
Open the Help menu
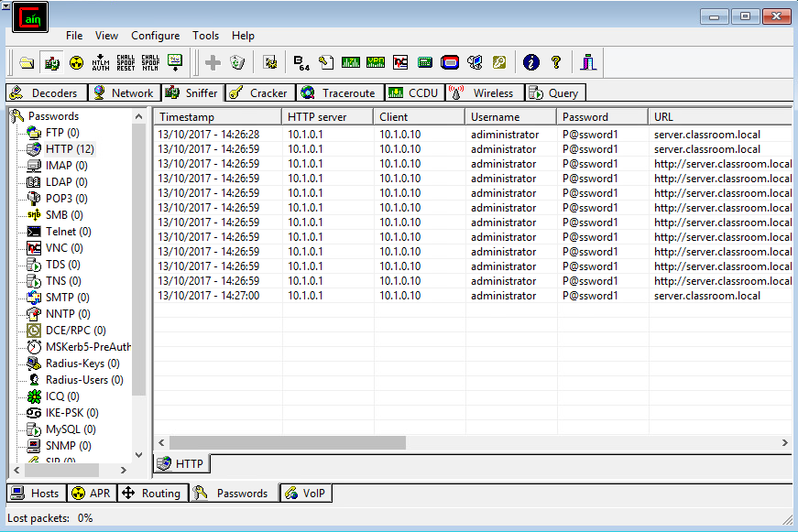243,36
